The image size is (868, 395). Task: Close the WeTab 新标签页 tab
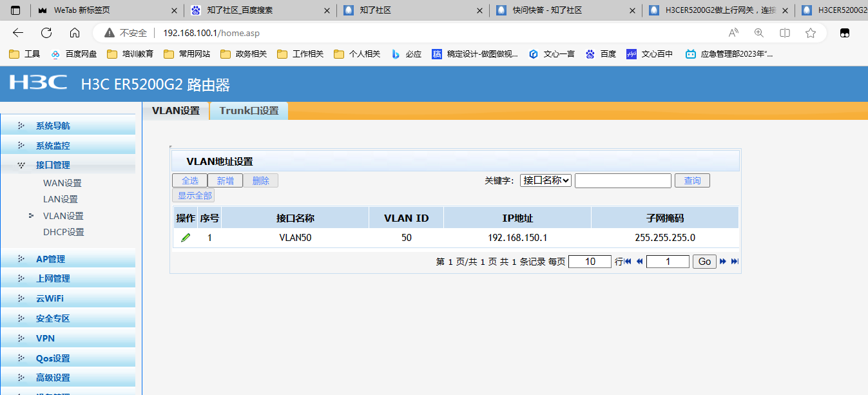click(x=174, y=10)
